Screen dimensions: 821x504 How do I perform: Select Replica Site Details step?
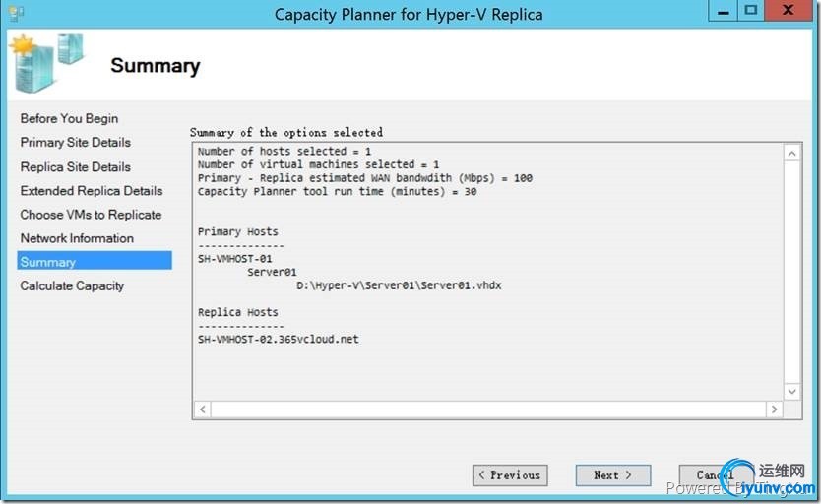pyautogui.click(x=75, y=167)
